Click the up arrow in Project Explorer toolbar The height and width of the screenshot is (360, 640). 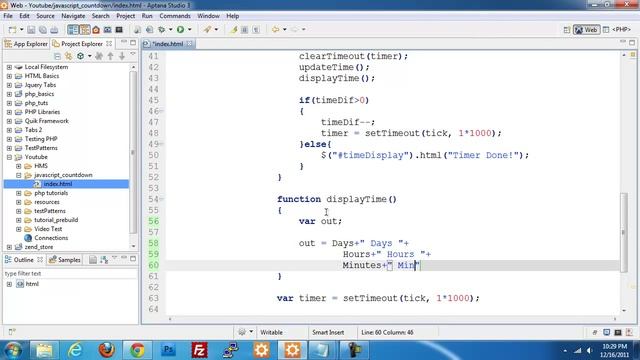click(x=110, y=56)
